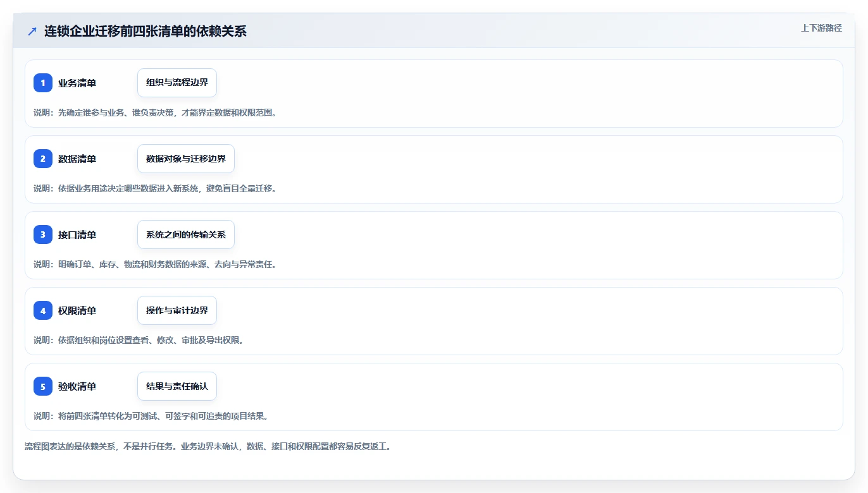Viewport: 868px width, 493px height.
Task: Select the 组织与流程边界 tag
Action: [x=177, y=83]
